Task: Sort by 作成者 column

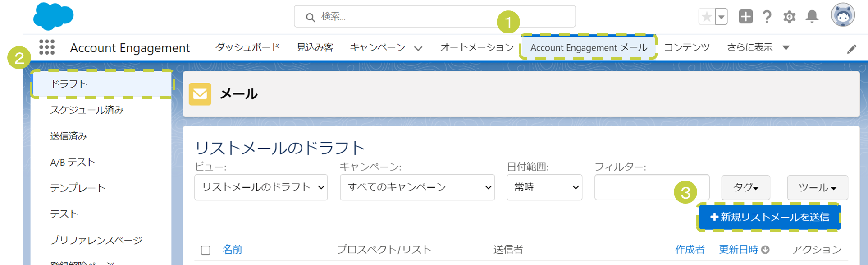Action: 690,250
